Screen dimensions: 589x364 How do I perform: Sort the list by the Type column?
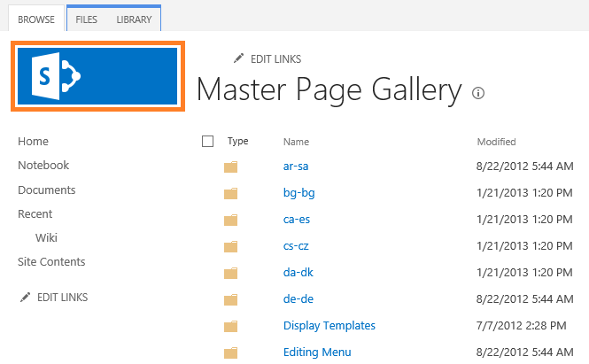pyautogui.click(x=238, y=141)
